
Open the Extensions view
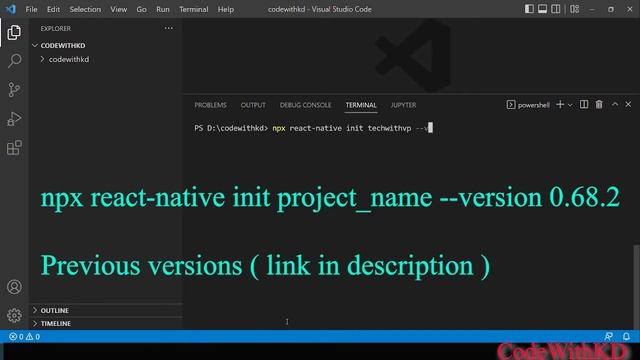point(14,148)
